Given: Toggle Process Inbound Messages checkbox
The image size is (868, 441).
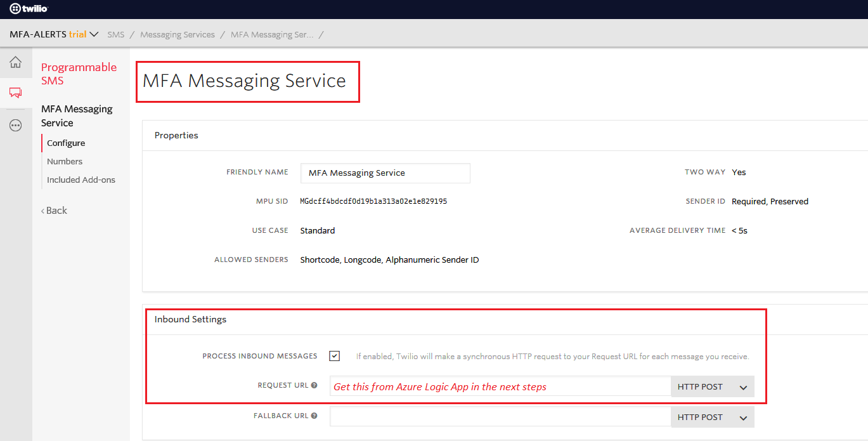Looking at the screenshot, I should point(335,356).
